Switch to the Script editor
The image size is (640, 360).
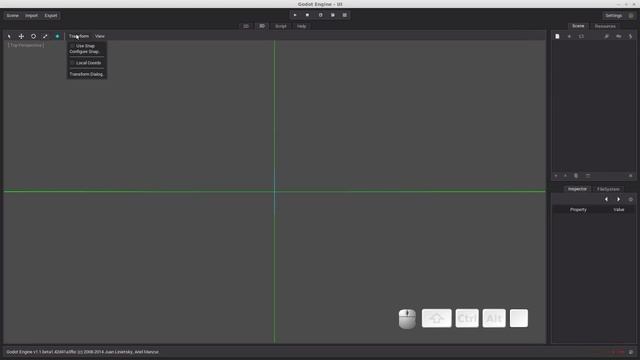pyautogui.click(x=281, y=26)
